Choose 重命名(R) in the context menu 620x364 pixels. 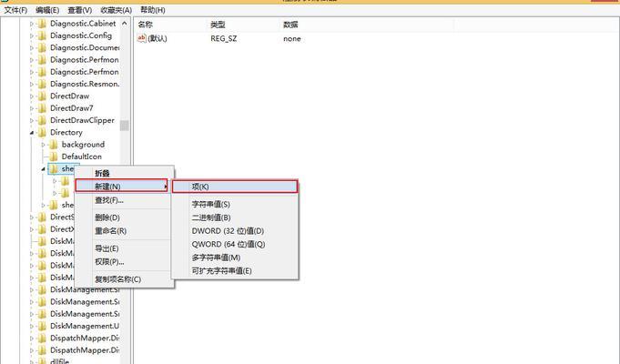click(124, 231)
